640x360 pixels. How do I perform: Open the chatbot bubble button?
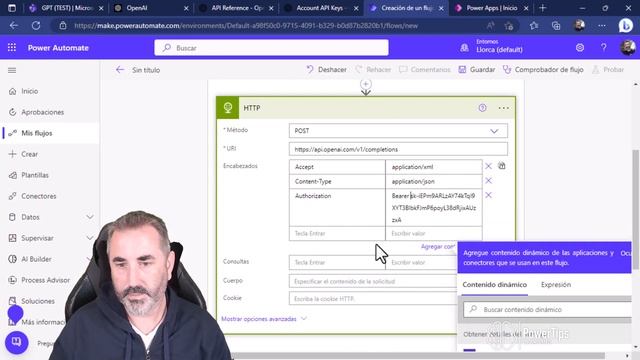[16, 342]
